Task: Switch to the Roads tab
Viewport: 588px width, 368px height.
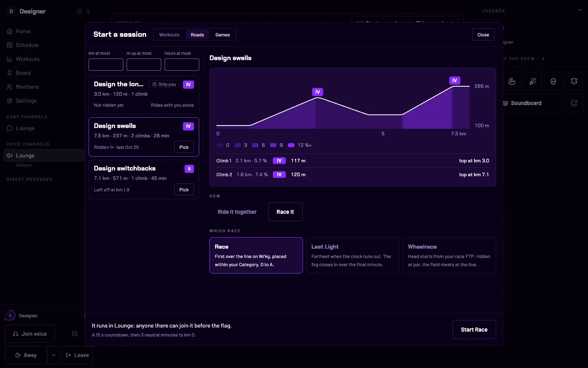Action: point(198,35)
